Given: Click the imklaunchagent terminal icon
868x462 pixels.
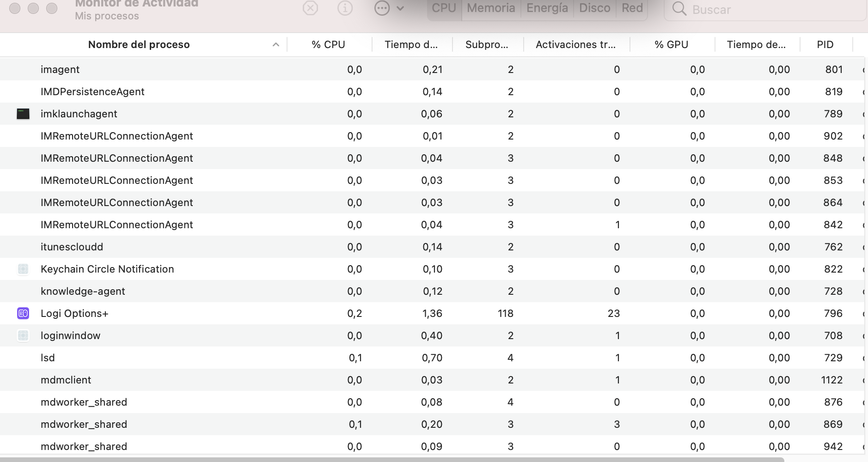Looking at the screenshot, I should 23,114.
